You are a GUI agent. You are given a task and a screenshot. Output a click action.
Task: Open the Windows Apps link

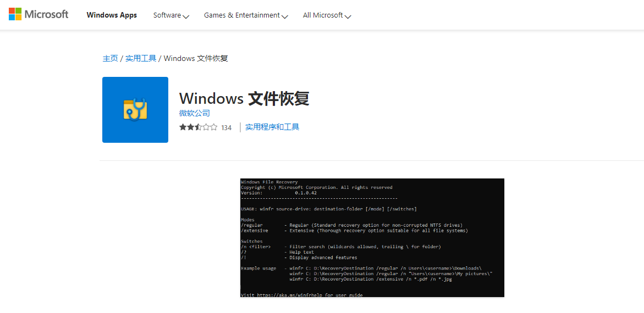click(112, 15)
